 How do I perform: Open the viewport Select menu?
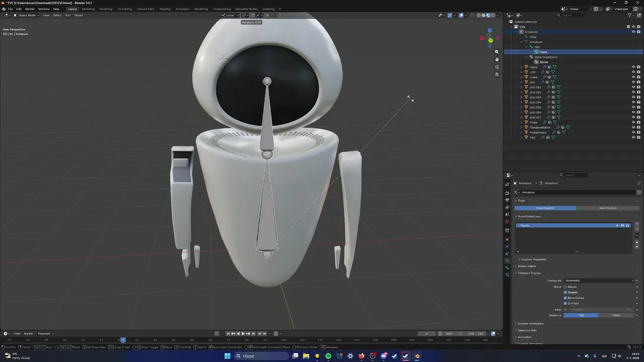(57, 15)
